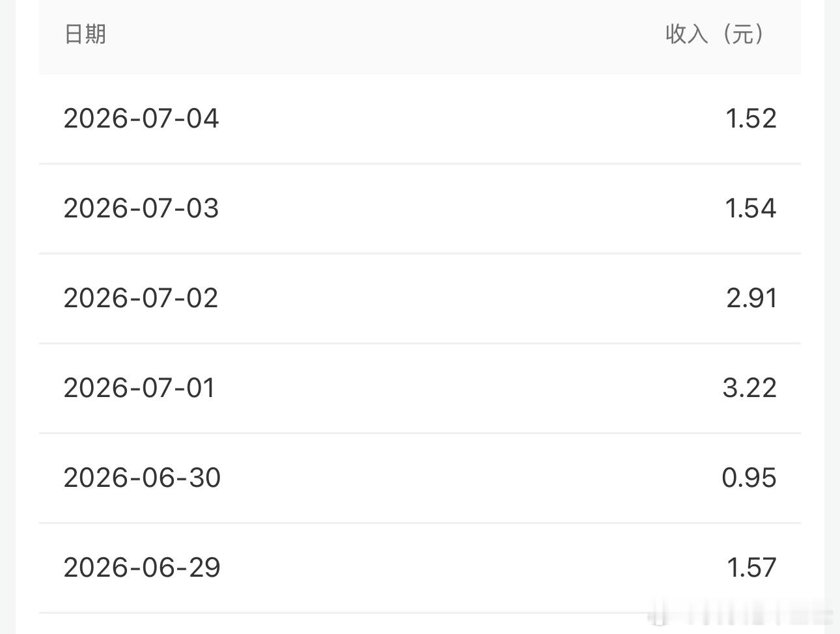Image resolution: width=840 pixels, height=634 pixels.
Task: Click empty space between 2026-07-02 and 2.91
Action: click(x=472, y=298)
